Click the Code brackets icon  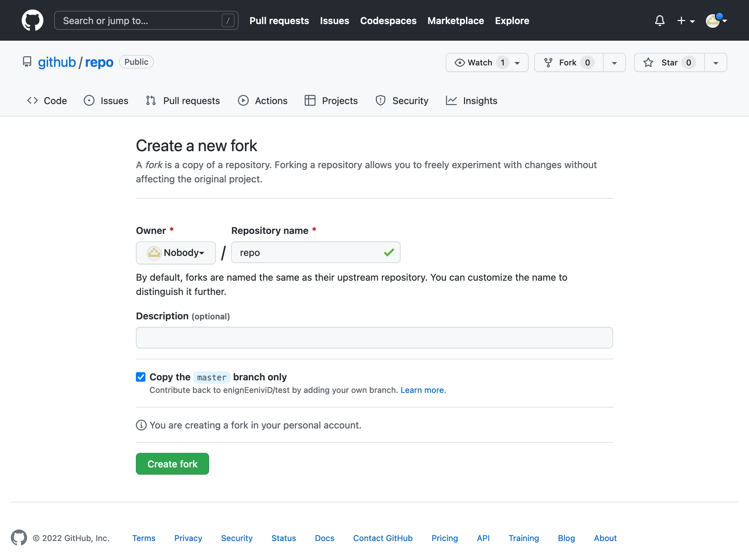pos(33,101)
